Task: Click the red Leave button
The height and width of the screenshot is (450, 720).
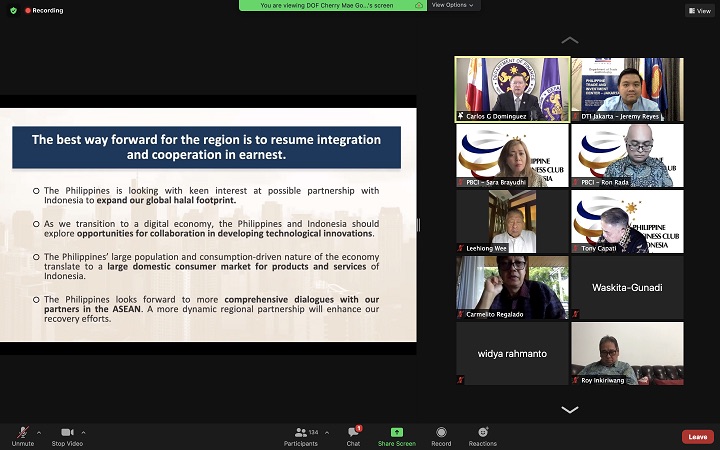Action: tap(698, 437)
